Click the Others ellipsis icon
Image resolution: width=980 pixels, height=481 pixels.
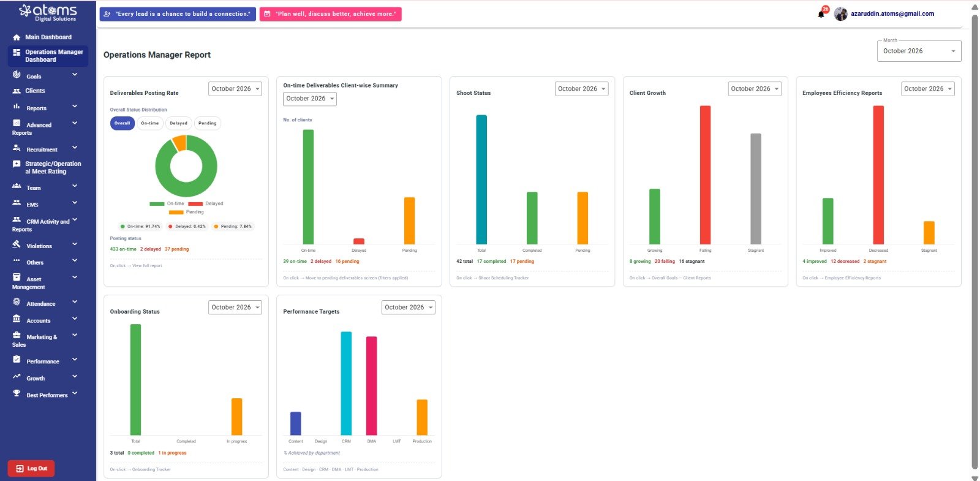[17, 261]
